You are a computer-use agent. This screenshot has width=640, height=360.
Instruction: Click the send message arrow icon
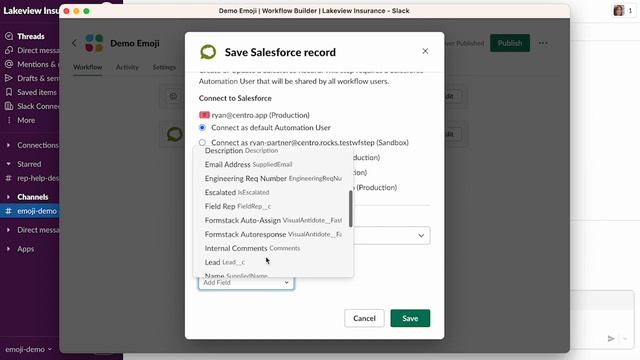[x=611, y=338]
